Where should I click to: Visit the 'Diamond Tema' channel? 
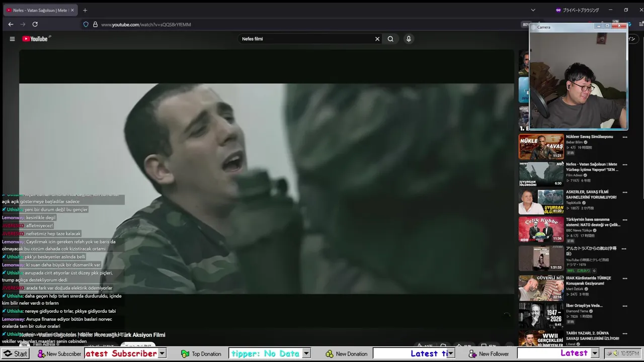pyautogui.click(x=577, y=311)
